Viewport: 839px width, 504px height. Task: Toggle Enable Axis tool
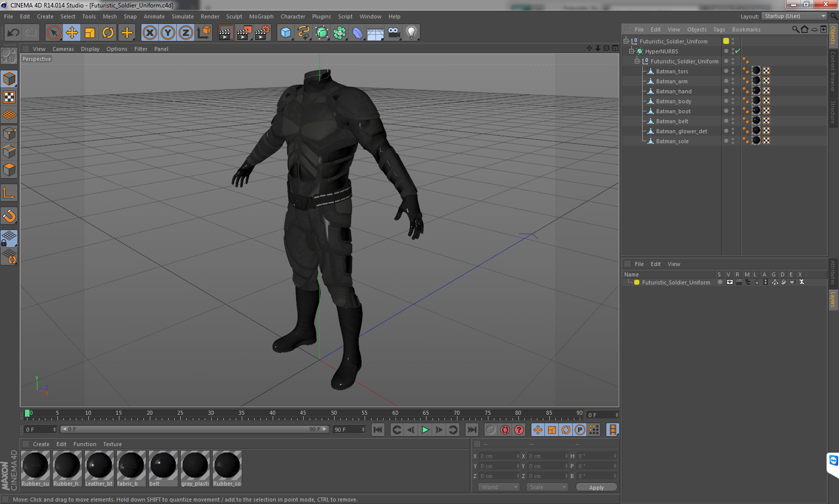coord(9,193)
